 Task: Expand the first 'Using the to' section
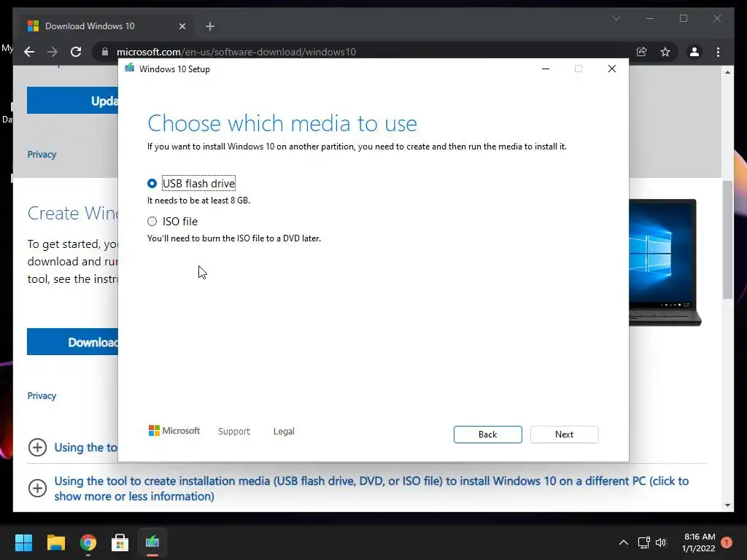[38, 447]
